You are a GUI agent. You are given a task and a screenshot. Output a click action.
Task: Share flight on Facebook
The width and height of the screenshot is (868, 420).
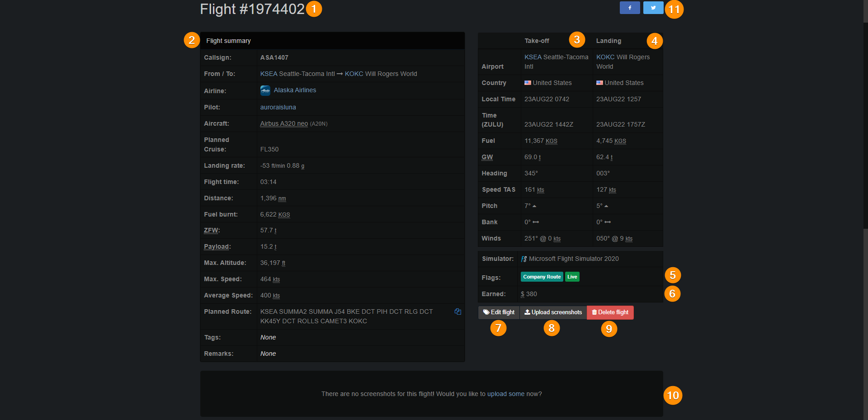(x=630, y=8)
